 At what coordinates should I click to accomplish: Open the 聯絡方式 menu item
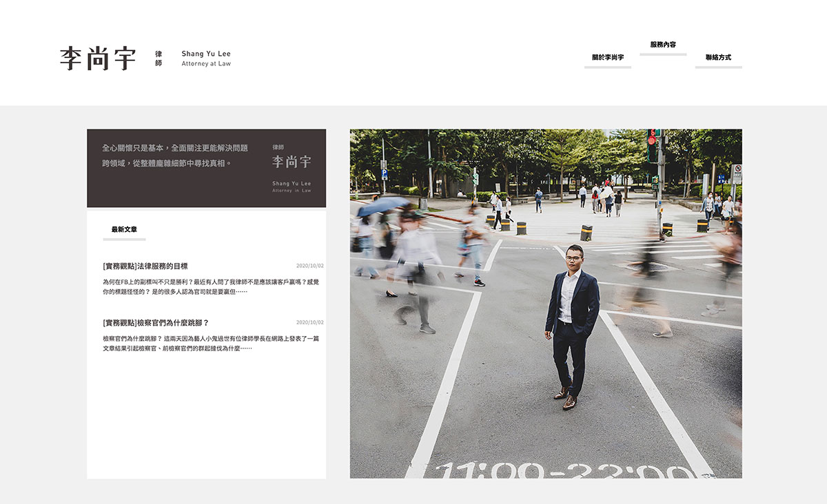[x=718, y=57]
